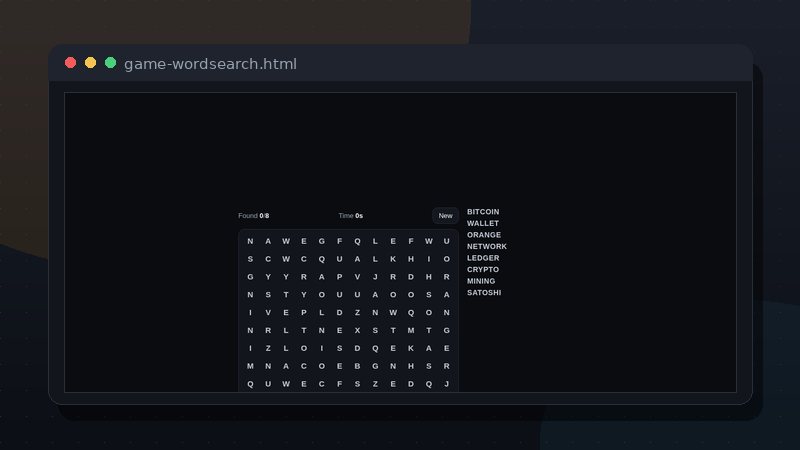Pick the only letter X in grid
The width and height of the screenshot is (800, 450).
[357, 331]
